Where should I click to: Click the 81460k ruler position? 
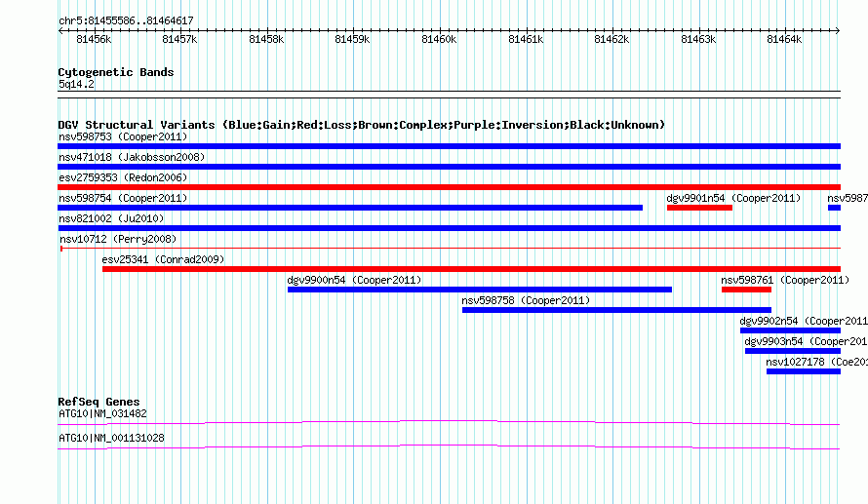pyautogui.click(x=439, y=39)
